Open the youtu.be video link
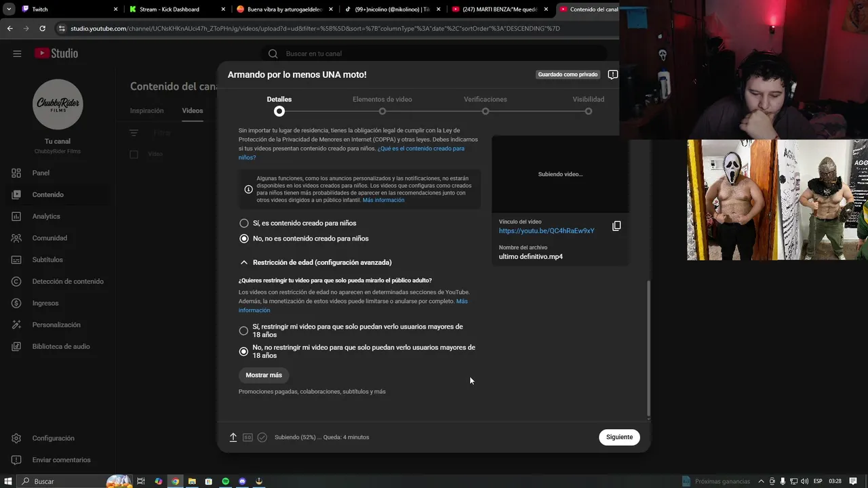 pyautogui.click(x=547, y=231)
